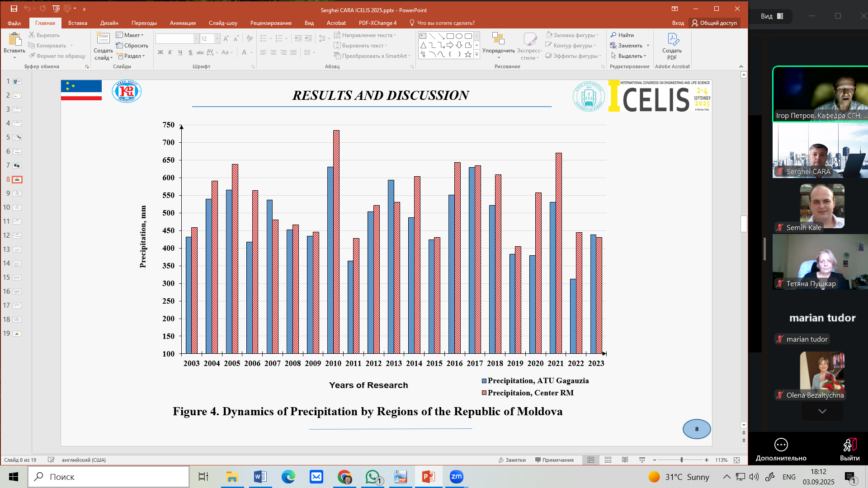Click fit slide to window icon
Image resolution: width=868 pixels, height=488 pixels.
tap(737, 460)
